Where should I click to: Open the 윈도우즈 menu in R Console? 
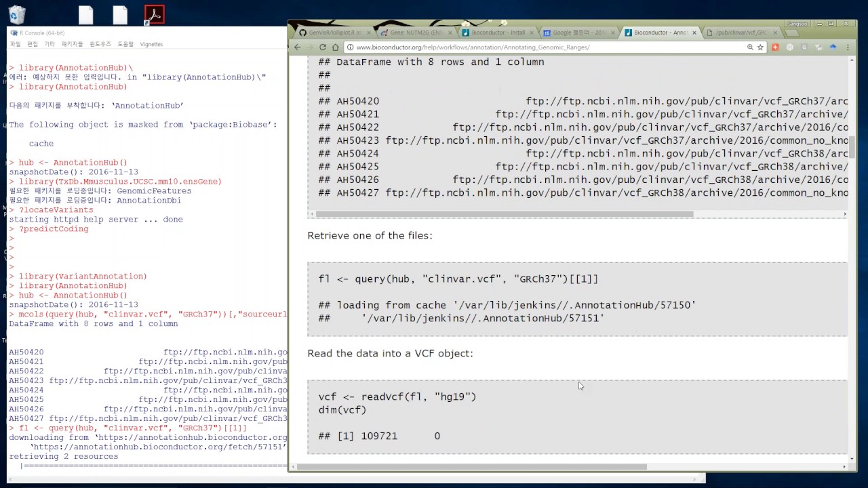coord(100,44)
